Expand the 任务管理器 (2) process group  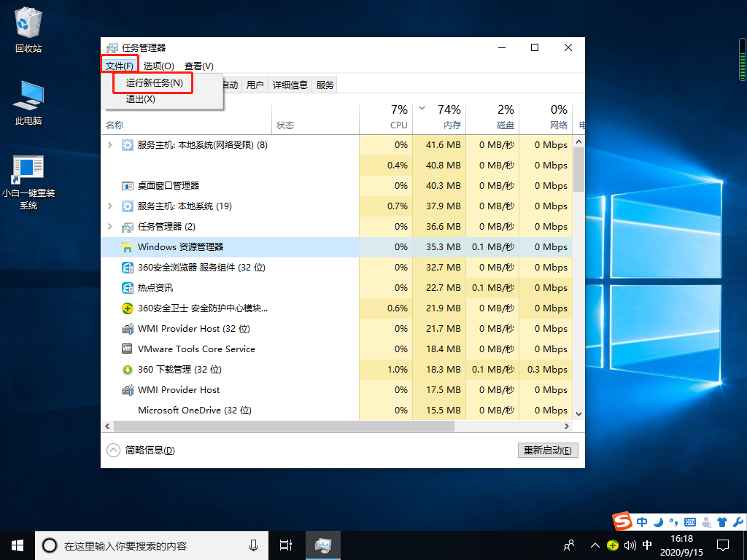(x=111, y=227)
